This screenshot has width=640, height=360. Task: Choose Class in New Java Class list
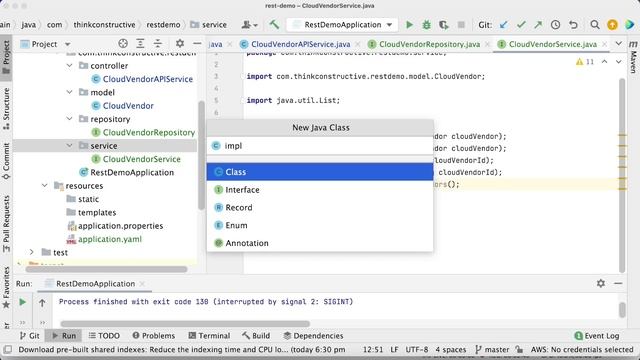[320, 172]
